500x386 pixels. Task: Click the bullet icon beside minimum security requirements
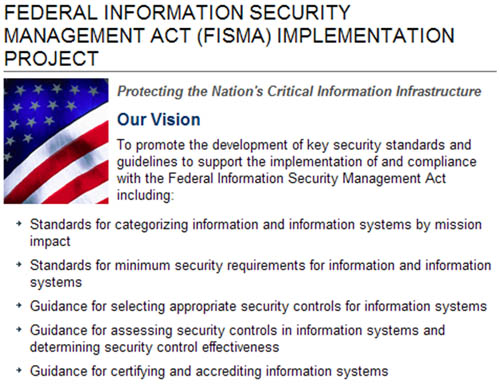point(19,264)
